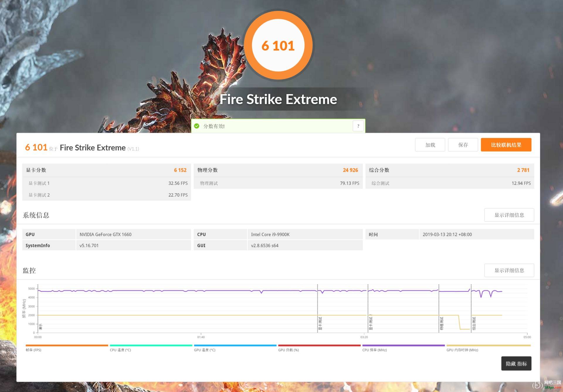Click the combined score value 2 781
The image size is (563, 392).
pyautogui.click(x=523, y=170)
